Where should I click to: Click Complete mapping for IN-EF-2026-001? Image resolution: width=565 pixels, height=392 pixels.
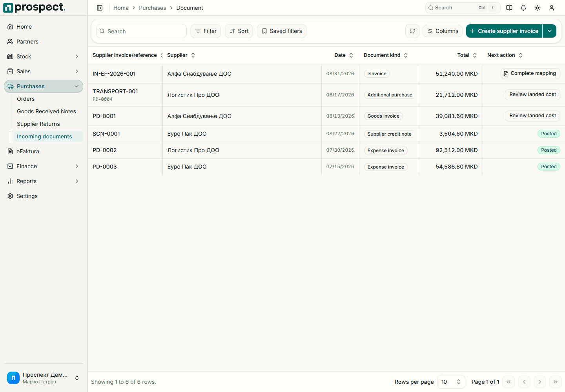530,73
